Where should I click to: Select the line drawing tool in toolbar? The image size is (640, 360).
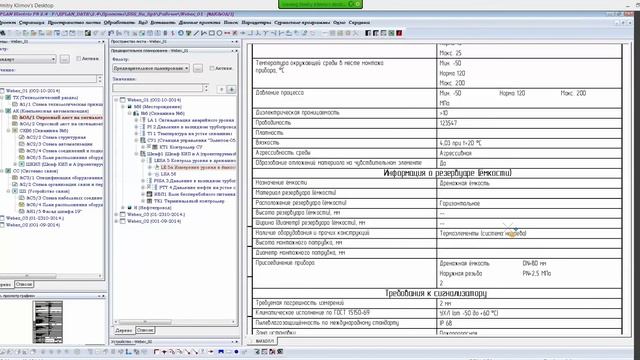196,33
